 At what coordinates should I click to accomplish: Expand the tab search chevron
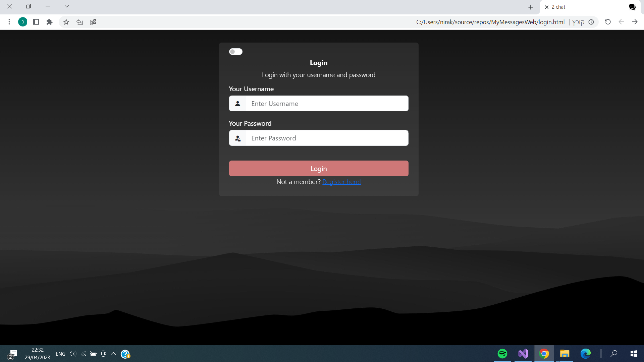[67, 6]
